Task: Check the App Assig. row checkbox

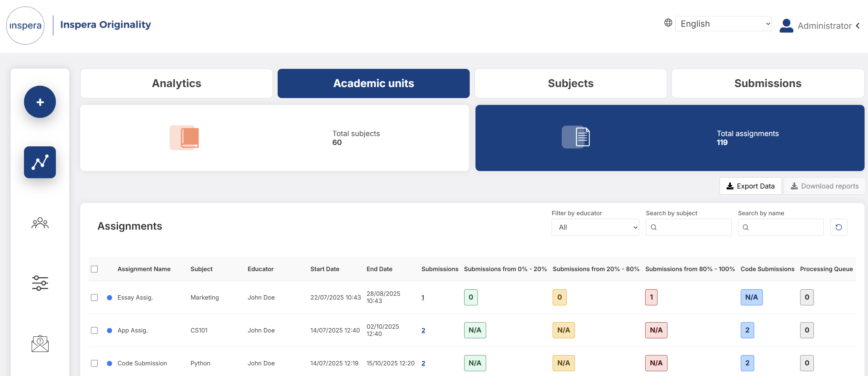Action: click(94, 330)
